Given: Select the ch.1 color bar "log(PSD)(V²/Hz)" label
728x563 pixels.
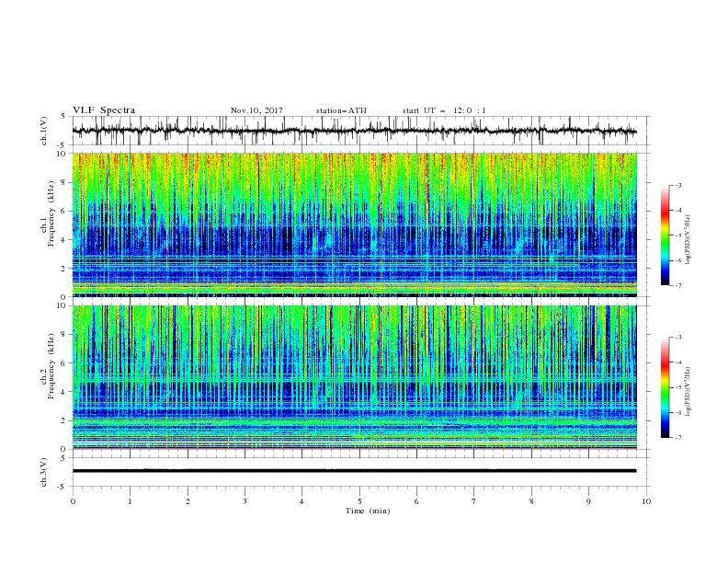Looking at the screenshot, I should tap(688, 240).
